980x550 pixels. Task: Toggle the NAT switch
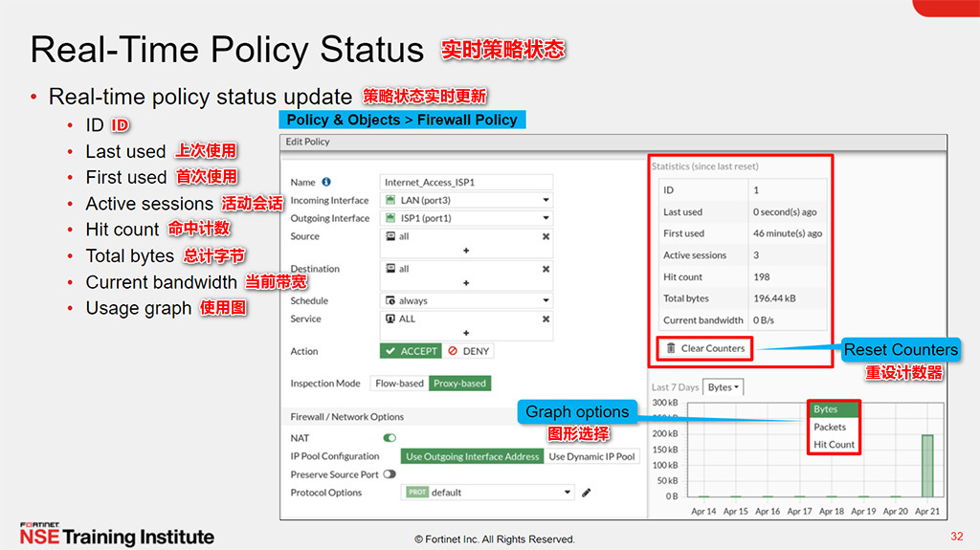pyautogui.click(x=390, y=438)
